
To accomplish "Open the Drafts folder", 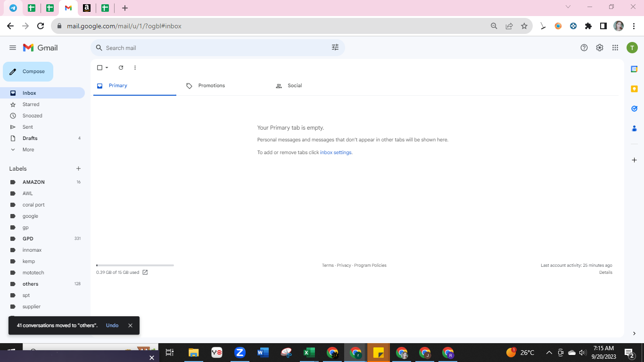I will click(x=42, y=138).
